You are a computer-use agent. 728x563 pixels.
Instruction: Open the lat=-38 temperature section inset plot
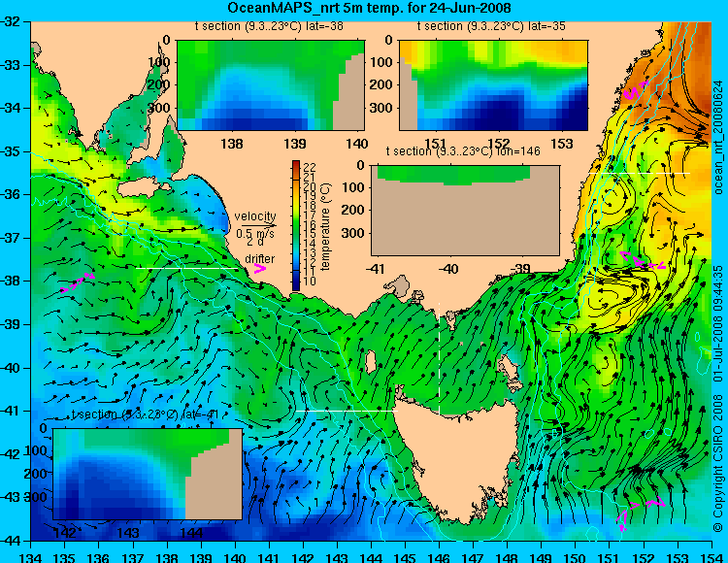tap(271, 85)
